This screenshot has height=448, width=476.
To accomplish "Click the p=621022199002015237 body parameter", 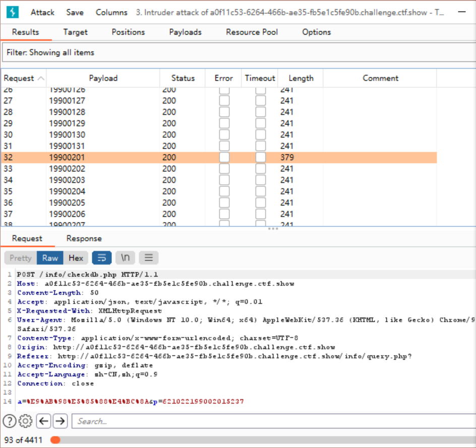I will (198, 402).
